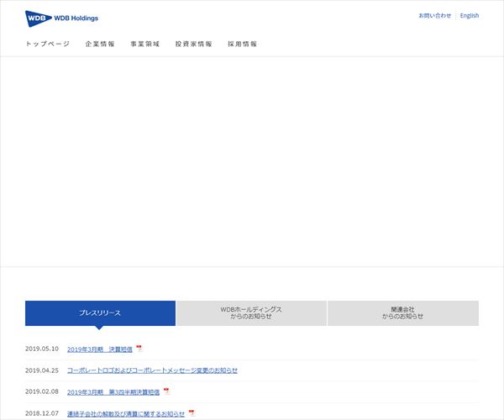Open the 第3四半期決算短信 link
Viewport: 504px width, 420px height.
pos(113,392)
